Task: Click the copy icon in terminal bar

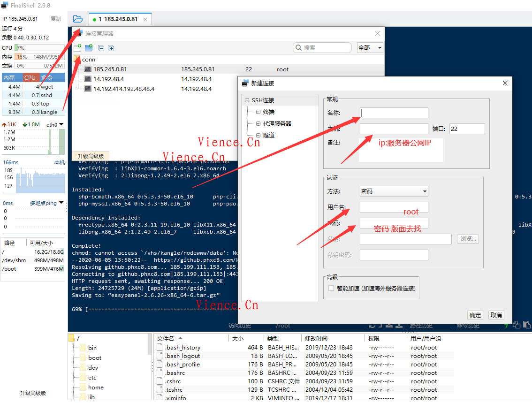Action: 517,325
